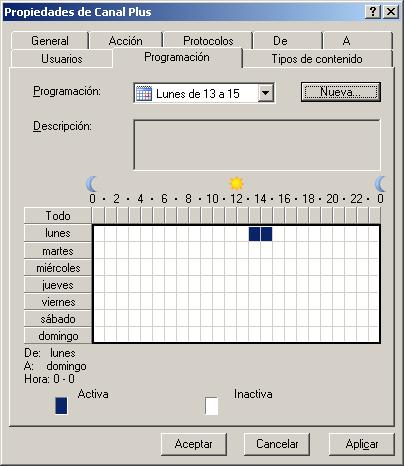The height and width of the screenshot is (466, 404).
Task: Click the Aceptar button
Action: 194,444
